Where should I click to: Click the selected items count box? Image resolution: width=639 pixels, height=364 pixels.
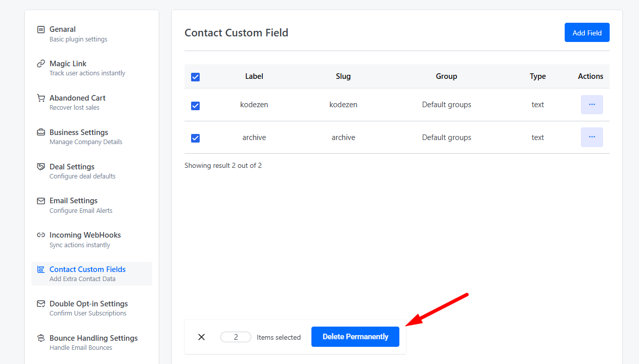click(x=236, y=337)
